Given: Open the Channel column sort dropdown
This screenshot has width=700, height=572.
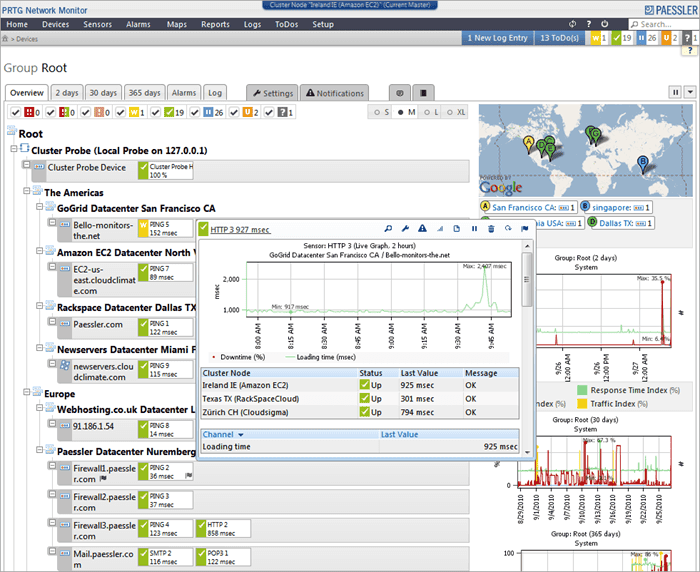Looking at the screenshot, I should pos(241,434).
